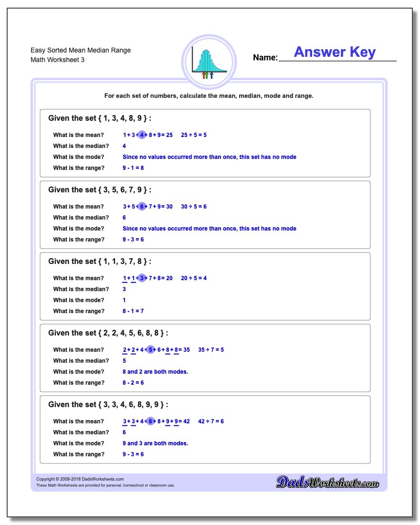Click mode answer '1' for set { 1, 1, 3, 7, 8 }
This screenshot has width=420, height=525.
[124, 300]
